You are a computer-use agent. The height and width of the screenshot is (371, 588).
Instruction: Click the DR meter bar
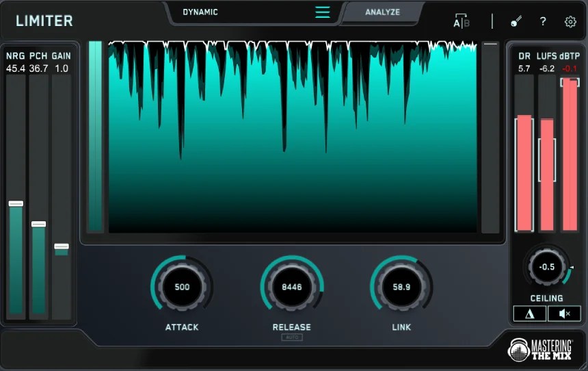click(x=524, y=153)
